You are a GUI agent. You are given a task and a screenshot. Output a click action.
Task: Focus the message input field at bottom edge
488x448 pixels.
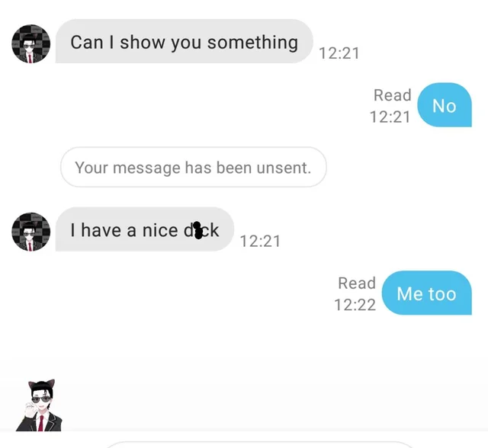(260, 445)
